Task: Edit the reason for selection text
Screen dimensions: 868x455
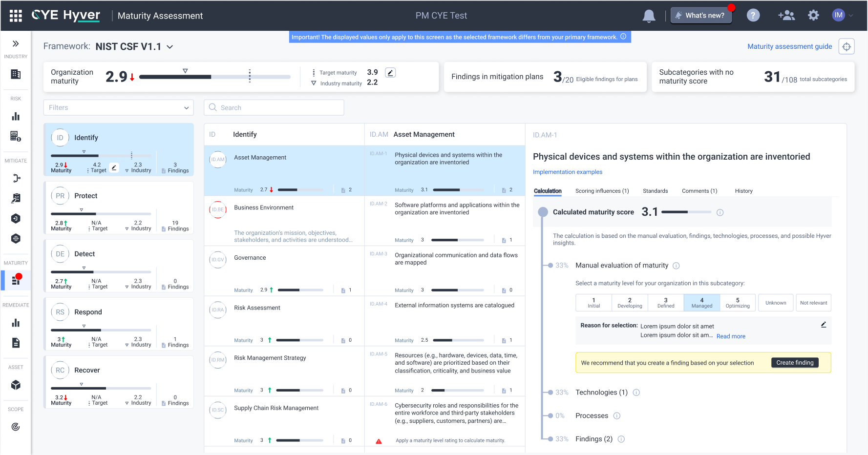Action: [x=824, y=325]
